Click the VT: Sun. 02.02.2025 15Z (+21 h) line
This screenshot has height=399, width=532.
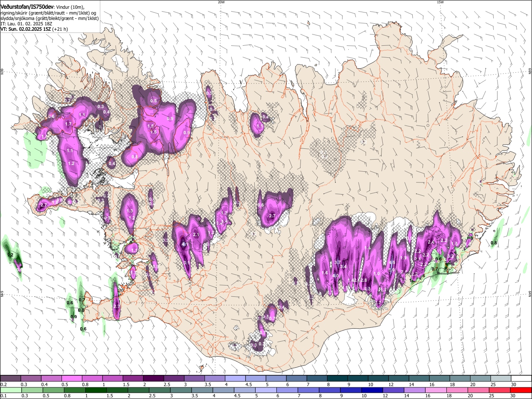pyautogui.click(x=34, y=29)
